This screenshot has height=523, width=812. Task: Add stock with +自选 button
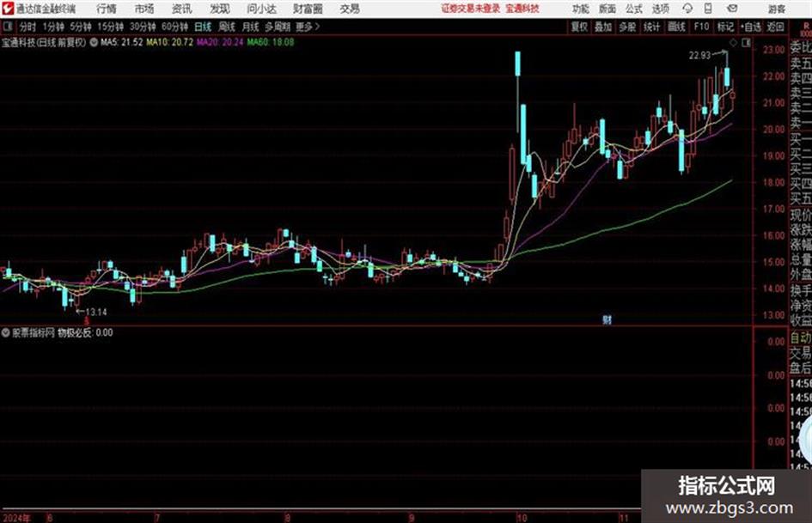(x=750, y=27)
